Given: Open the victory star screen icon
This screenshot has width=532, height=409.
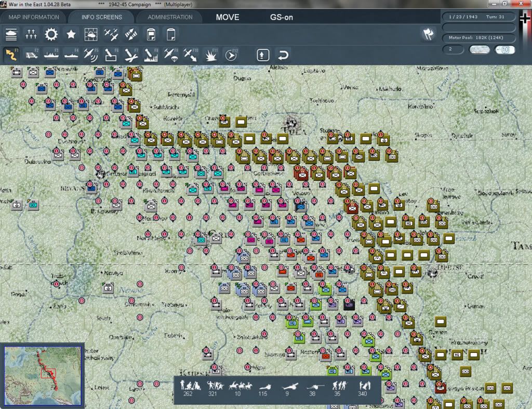Looking at the screenshot, I should coord(71,34).
